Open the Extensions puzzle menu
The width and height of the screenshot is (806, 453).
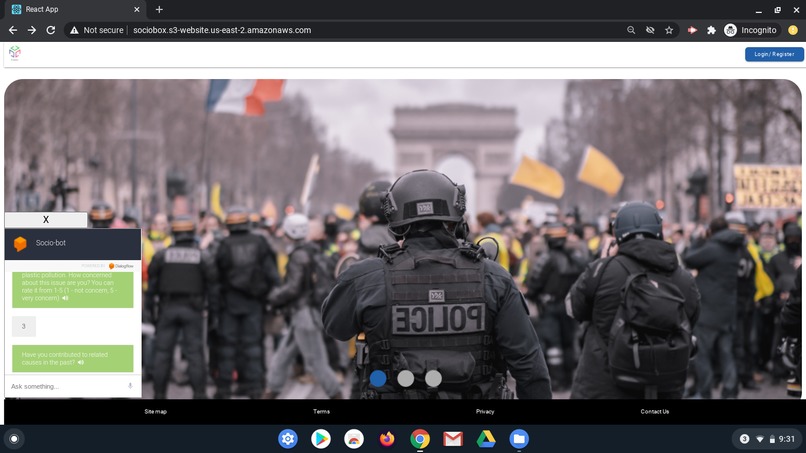click(x=711, y=30)
